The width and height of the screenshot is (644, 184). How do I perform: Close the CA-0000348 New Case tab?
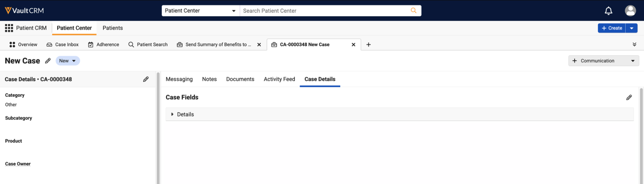pos(353,45)
